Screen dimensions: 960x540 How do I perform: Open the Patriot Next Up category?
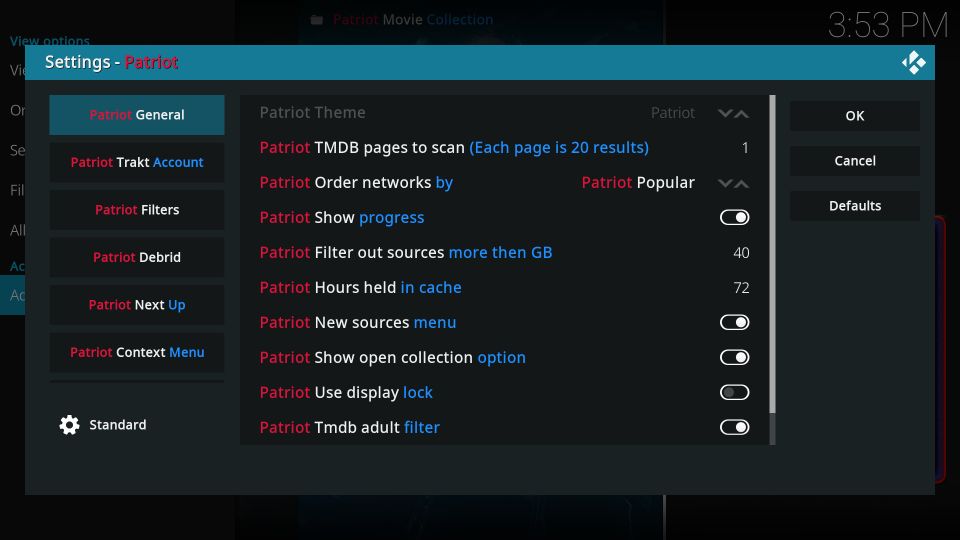click(137, 304)
